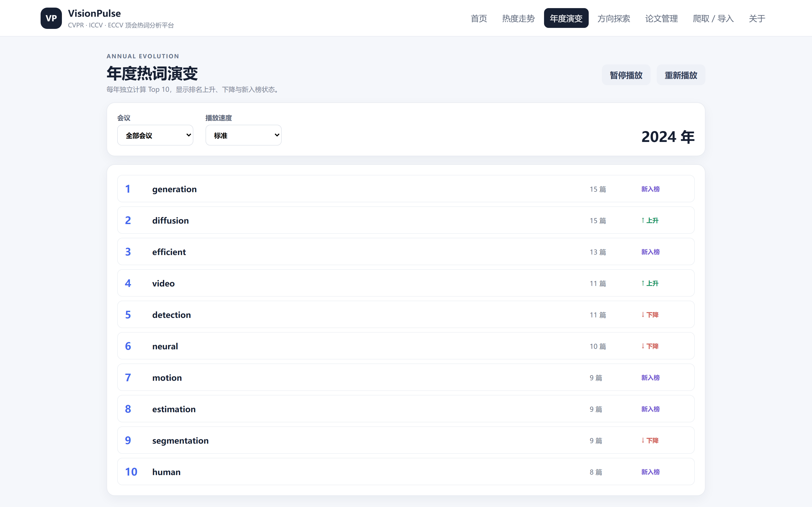Restart playback with the 重新播放 button
This screenshot has height=507, width=812.
point(681,75)
